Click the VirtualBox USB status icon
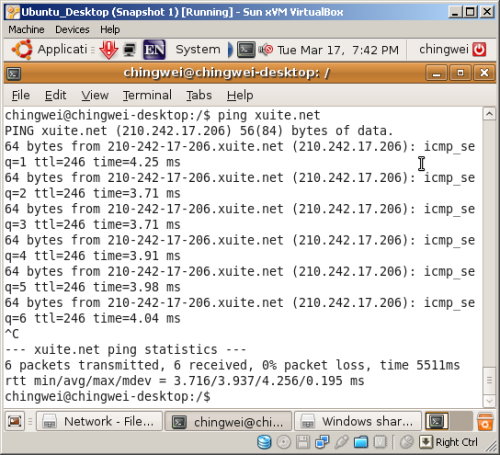The height and width of the screenshot is (455, 500). (x=341, y=443)
